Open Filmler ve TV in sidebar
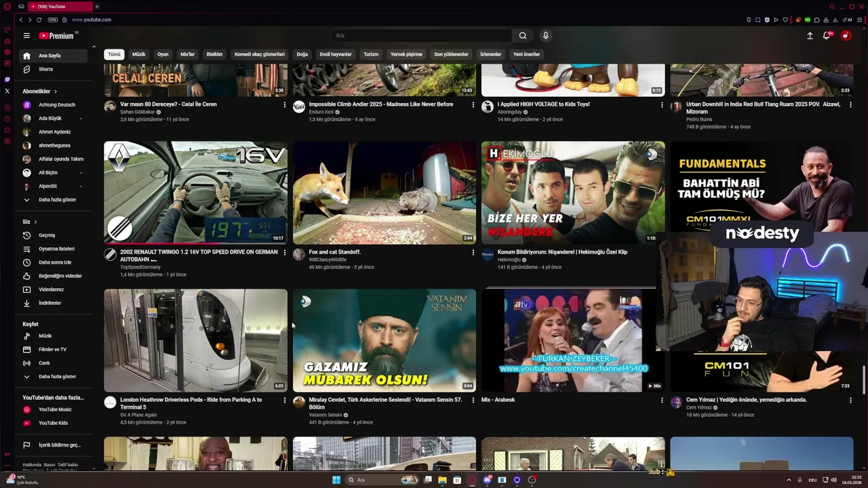This screenshot has width=868, height=488. pos(53,349)
